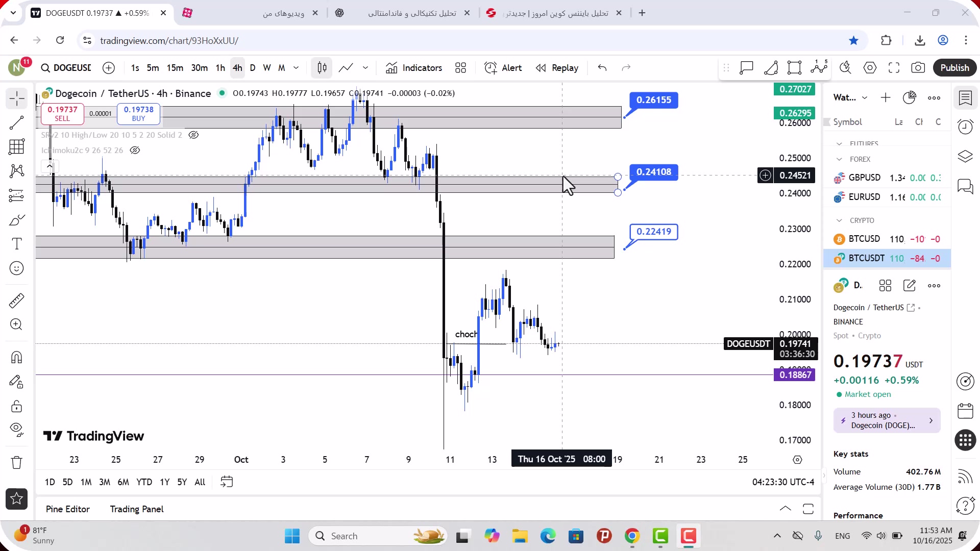Click the Publish button
The image size is (980, 551).
coord(954,68)
